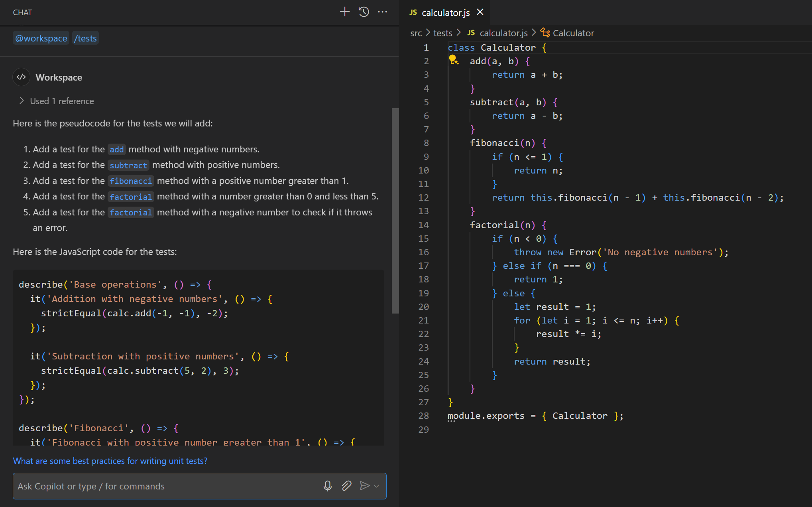Click factorial reference in step 5
The width and height of the screenshot is (812, 507).
click(x=131, y=213)
